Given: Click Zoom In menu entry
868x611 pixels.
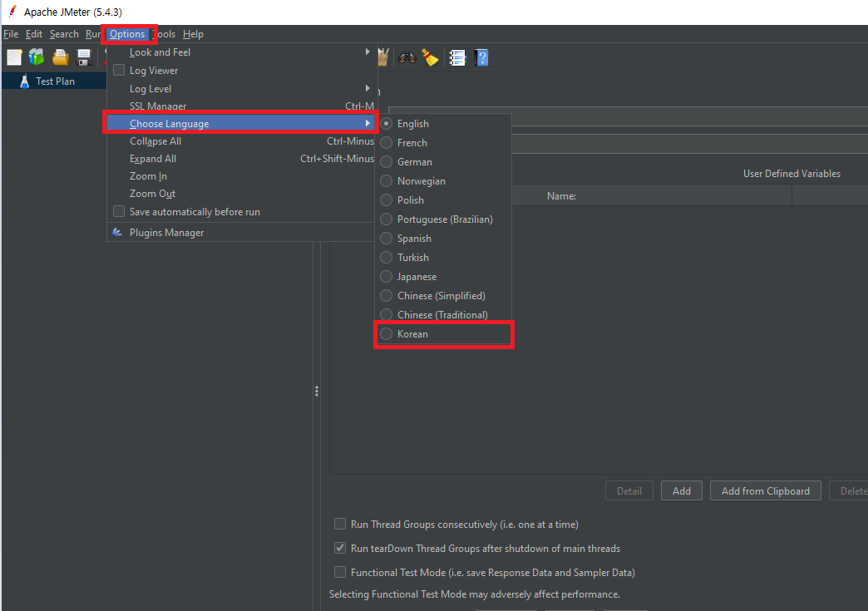Looking at the screenshot, I should [241, 176].
